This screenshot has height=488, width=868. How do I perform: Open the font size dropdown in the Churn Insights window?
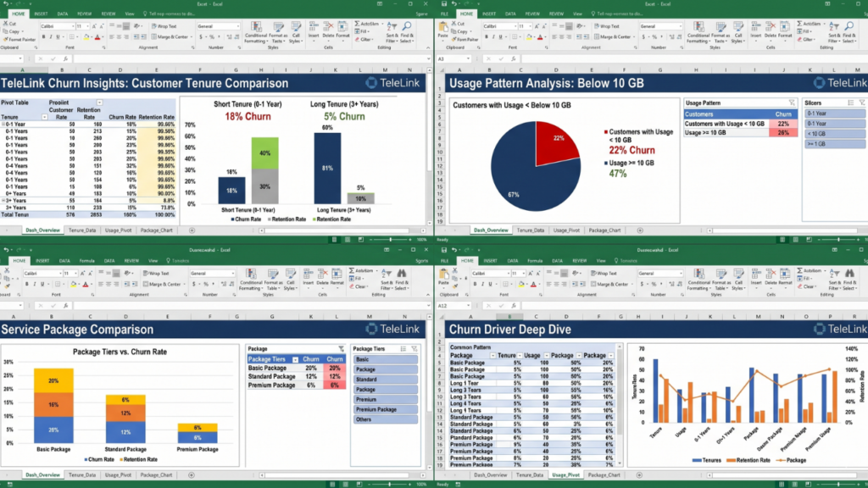click(88, 26)
